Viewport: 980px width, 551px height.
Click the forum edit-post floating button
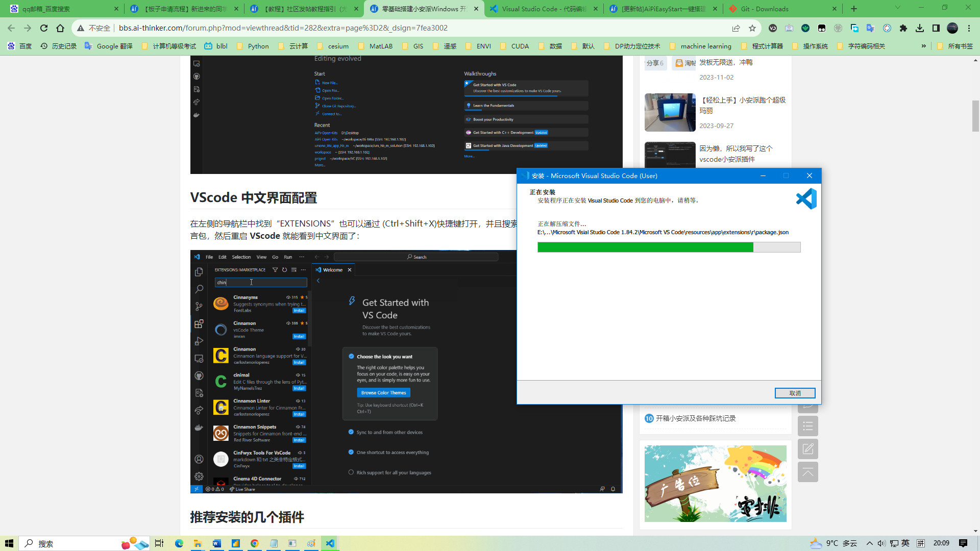[808, 449]
